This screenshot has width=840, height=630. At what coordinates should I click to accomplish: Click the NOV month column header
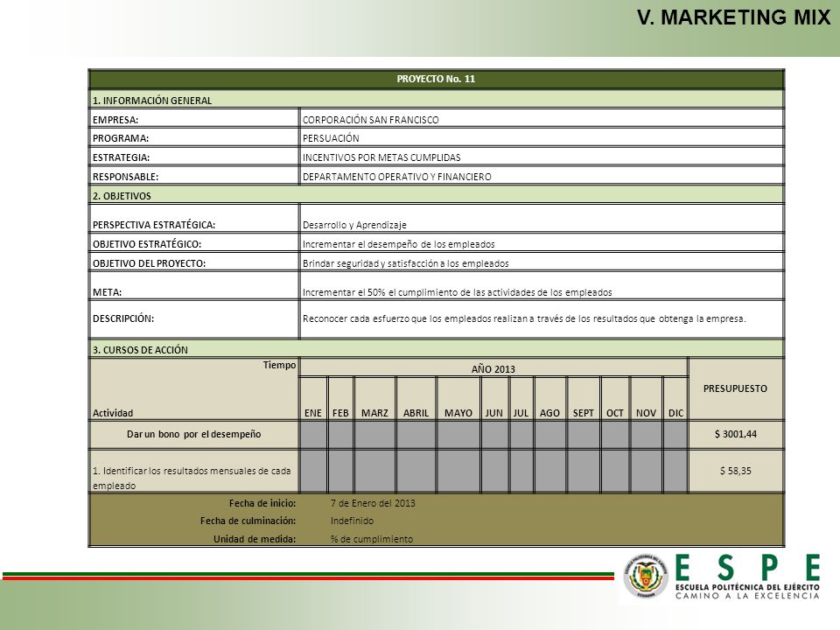click(646, 399)
